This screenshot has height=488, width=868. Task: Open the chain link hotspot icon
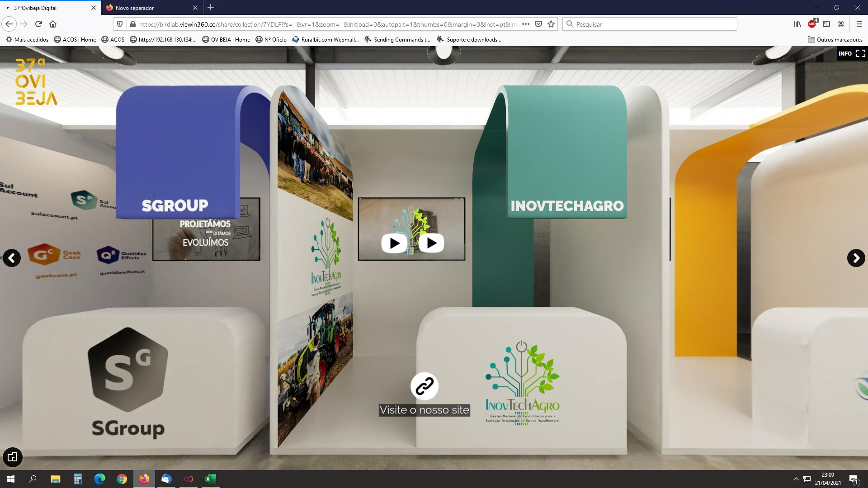[x=425, y=386]
